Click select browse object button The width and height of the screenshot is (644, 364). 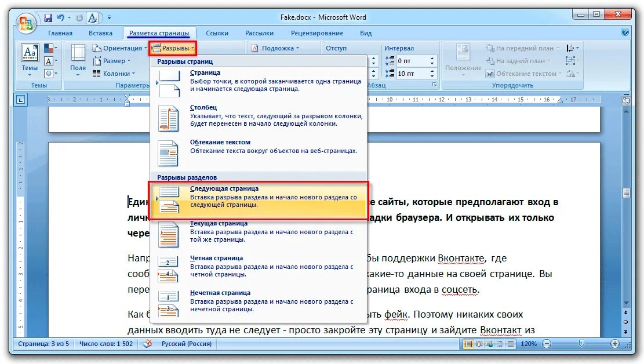626,322
